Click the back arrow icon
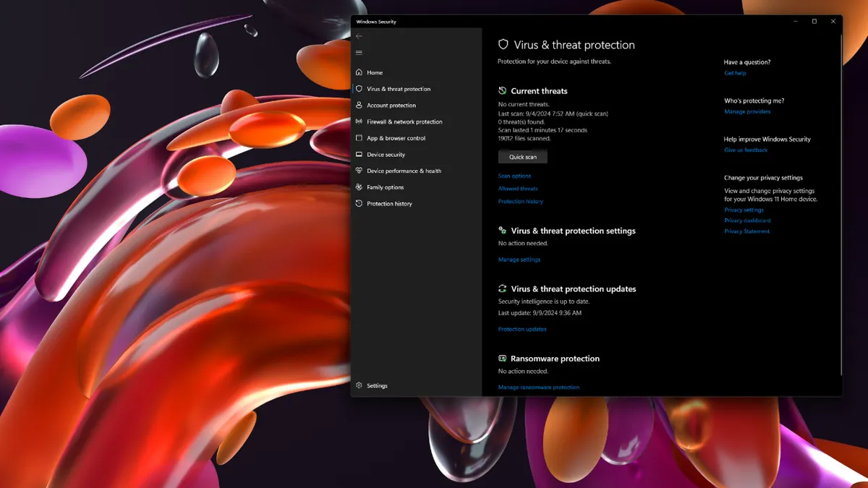Image resolution: width=868 pixels, height=488 pixels. click(359, 36)
